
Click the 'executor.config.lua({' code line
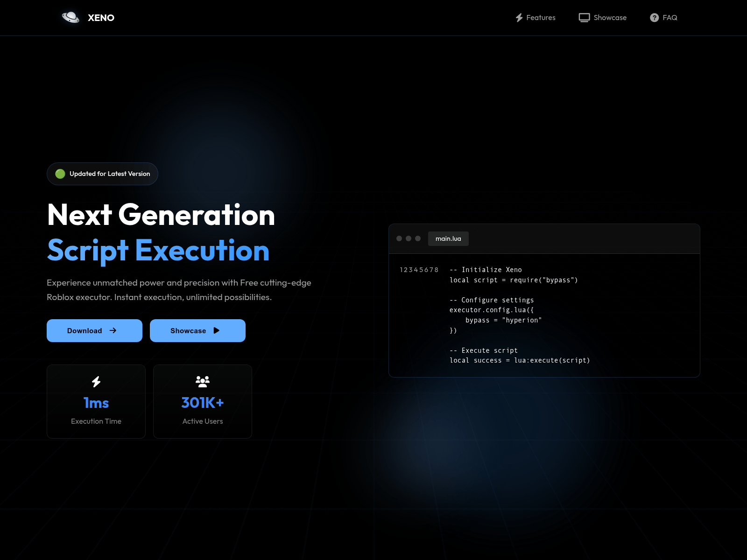492,310
